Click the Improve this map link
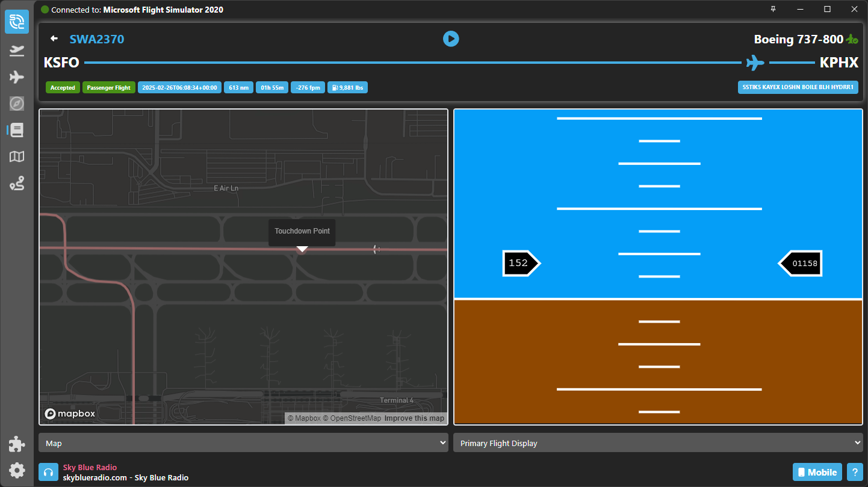 click(414, 418)
